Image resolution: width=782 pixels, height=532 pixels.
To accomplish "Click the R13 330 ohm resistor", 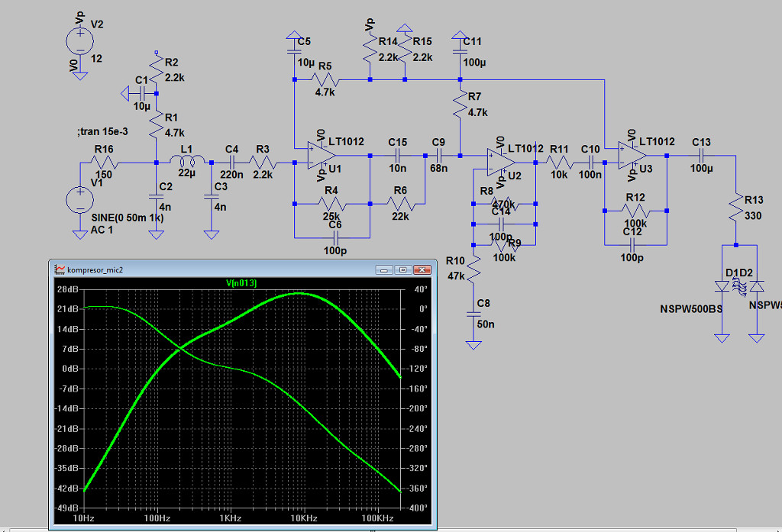I will 736,205.
